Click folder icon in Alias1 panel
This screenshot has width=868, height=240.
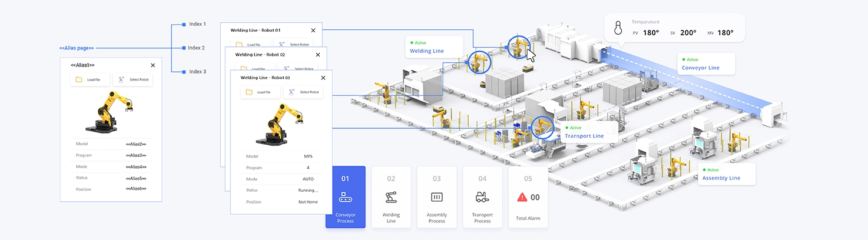coord(78,79)
